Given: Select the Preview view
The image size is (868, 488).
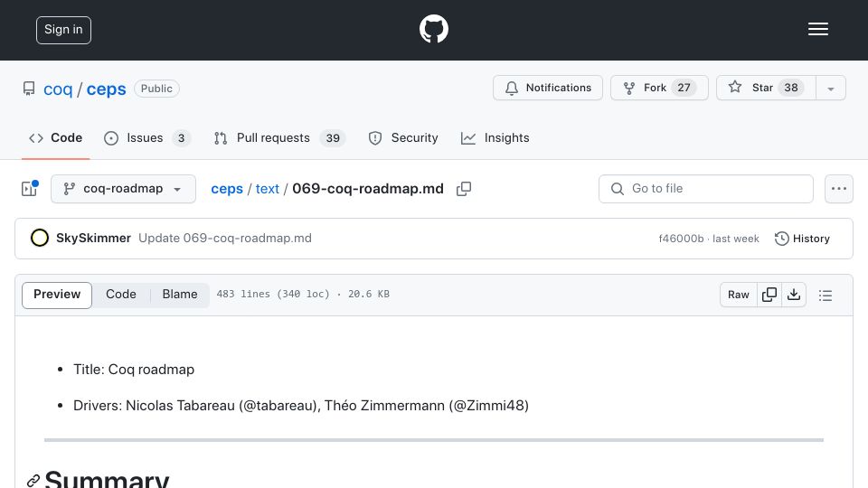Looking at the screenshot, I should [x=57, y=295].
